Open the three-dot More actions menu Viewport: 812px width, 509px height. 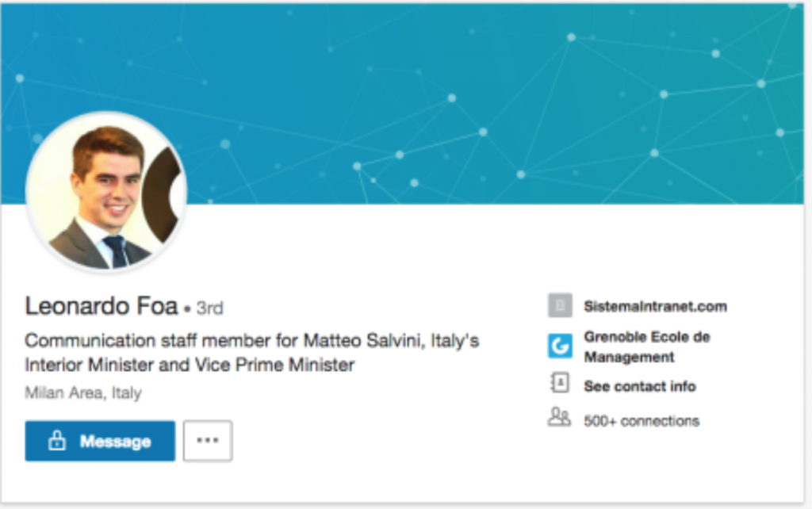tap(208, 441)
